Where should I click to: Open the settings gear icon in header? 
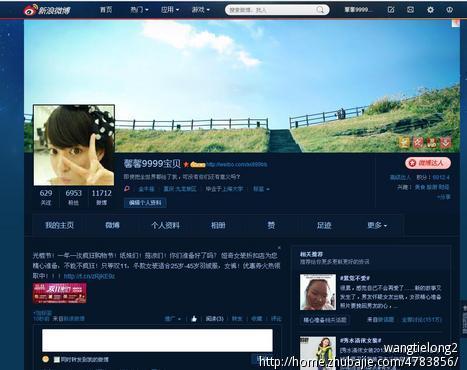point(430,10)
